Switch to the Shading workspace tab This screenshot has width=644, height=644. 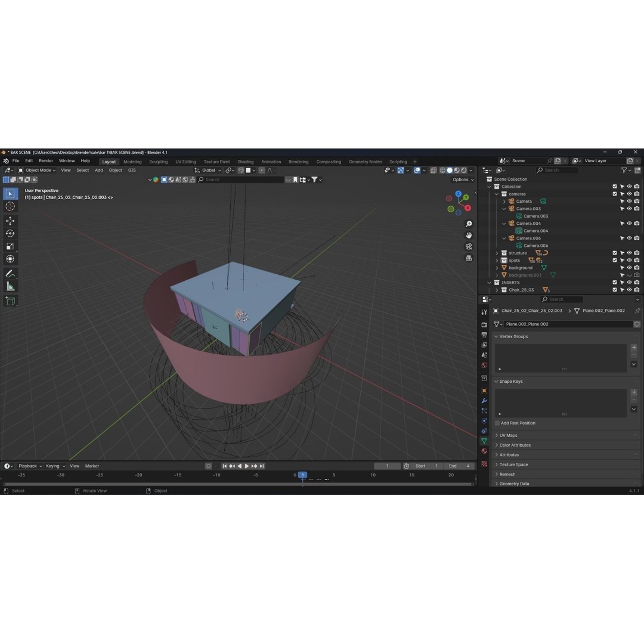coord(246,161)
